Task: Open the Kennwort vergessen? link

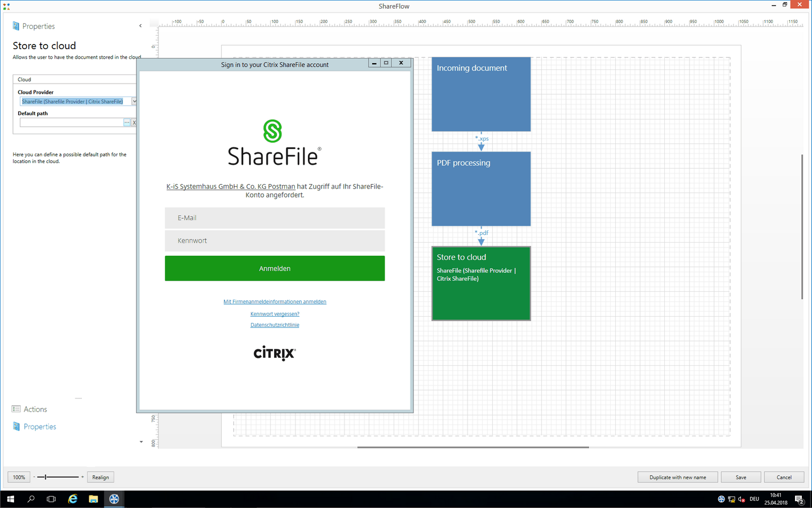Action: pos(275,314)
